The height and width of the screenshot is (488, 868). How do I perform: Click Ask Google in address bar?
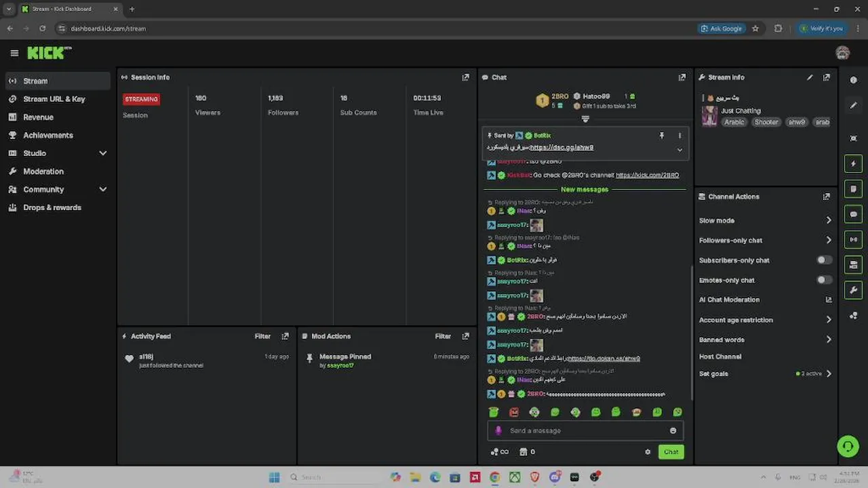722,28
